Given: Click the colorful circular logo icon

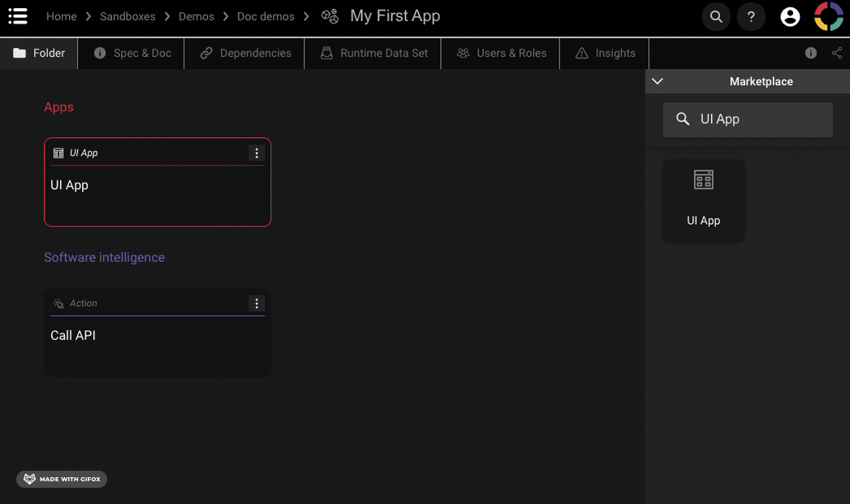Looking at the screenshot, I should pos(829,17).
